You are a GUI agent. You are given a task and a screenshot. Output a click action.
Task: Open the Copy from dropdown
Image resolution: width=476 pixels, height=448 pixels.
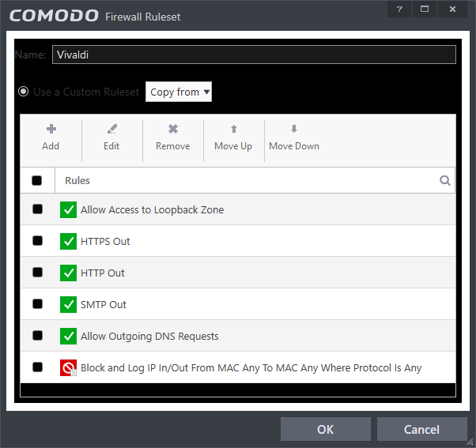click(x=179, y=92)
